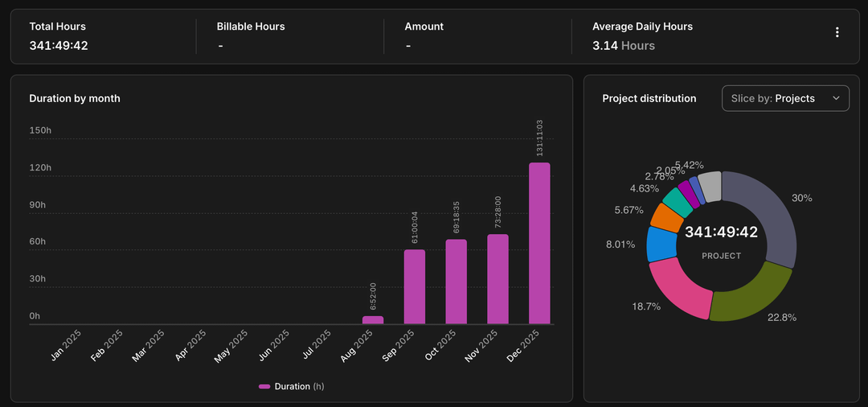
Task: Select the orange 5.67% donut segment
Action: coord(666,217)
